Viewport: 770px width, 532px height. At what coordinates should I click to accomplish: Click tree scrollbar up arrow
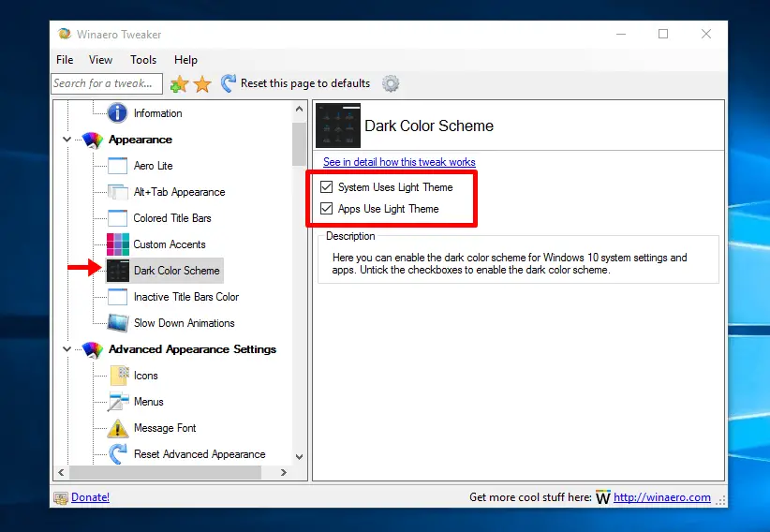pyautogui.click(x=299, y=109)
